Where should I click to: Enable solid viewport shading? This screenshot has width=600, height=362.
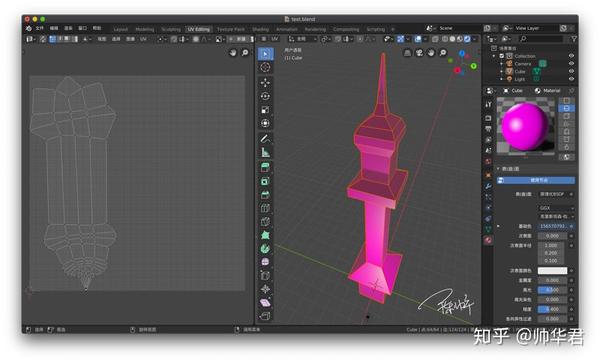coord(452,39)
